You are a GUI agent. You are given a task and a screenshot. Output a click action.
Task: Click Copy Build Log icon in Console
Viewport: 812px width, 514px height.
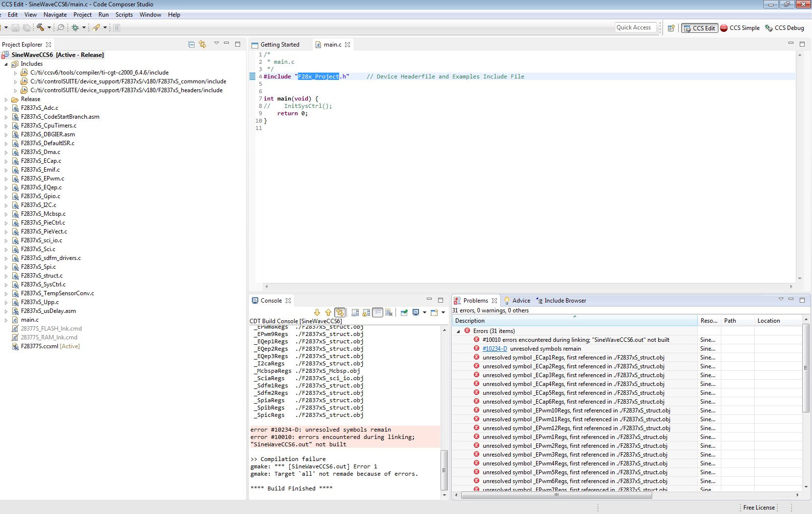[x=355, y=312]
